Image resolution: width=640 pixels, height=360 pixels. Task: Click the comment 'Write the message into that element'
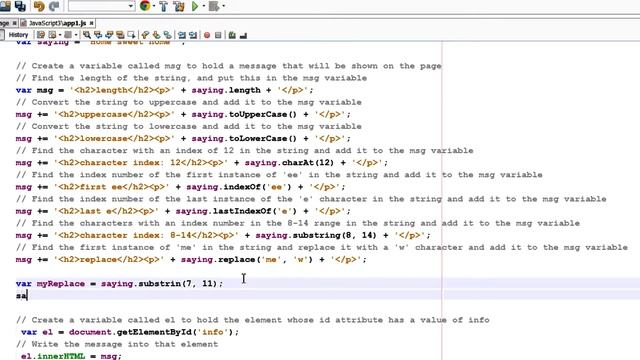pyautogui.click(x=124, y=344)
